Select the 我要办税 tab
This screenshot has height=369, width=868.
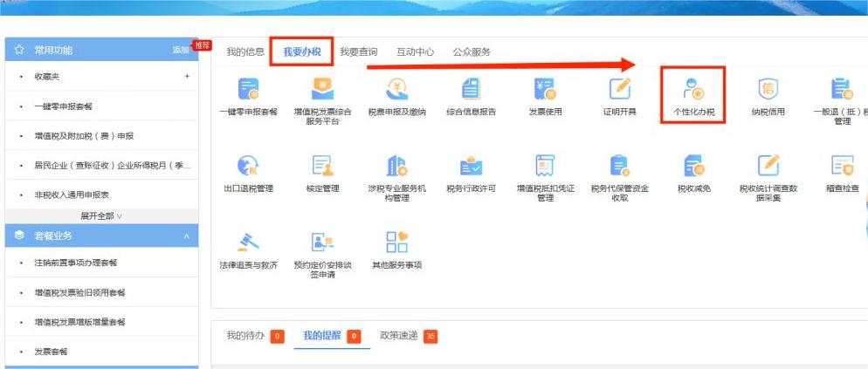tap(301, 52)
